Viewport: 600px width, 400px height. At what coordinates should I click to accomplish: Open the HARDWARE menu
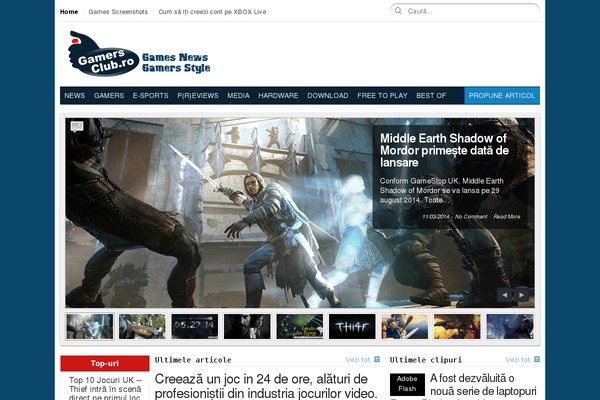pyautogui.click(x=278, y=96)
